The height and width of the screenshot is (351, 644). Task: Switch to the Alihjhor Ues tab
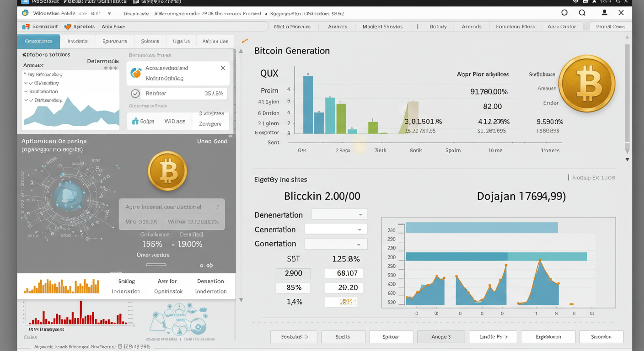coord(215,41)
